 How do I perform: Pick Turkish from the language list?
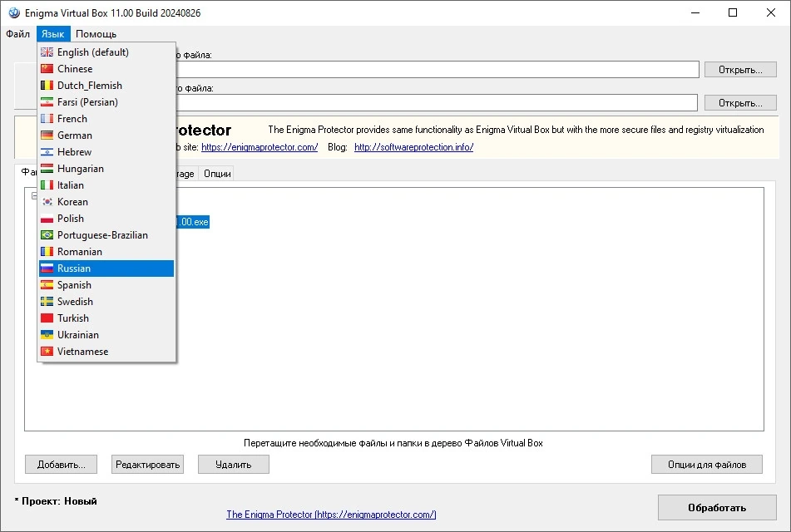[x=106, y=318]
